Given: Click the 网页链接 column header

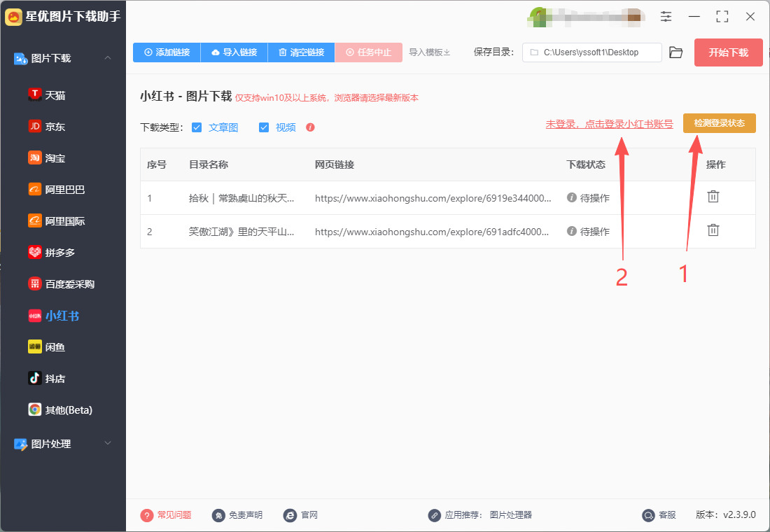Looking at the screenshot, I should [x=335, y=164].
